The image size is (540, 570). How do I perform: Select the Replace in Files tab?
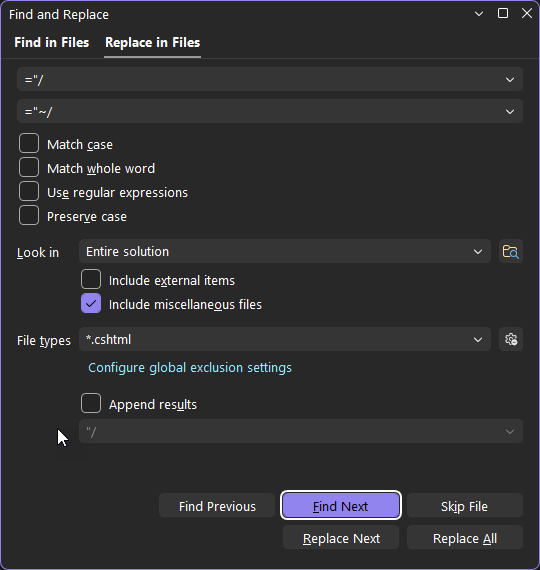152,43
